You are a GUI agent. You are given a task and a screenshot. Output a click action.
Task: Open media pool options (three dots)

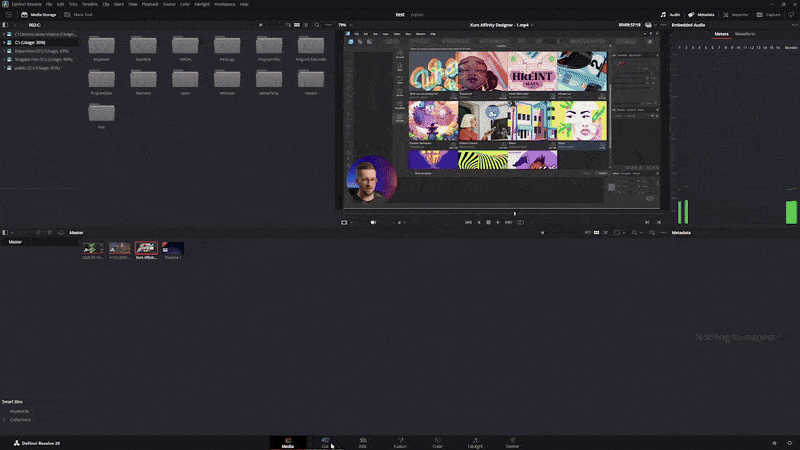click(663, 233)
